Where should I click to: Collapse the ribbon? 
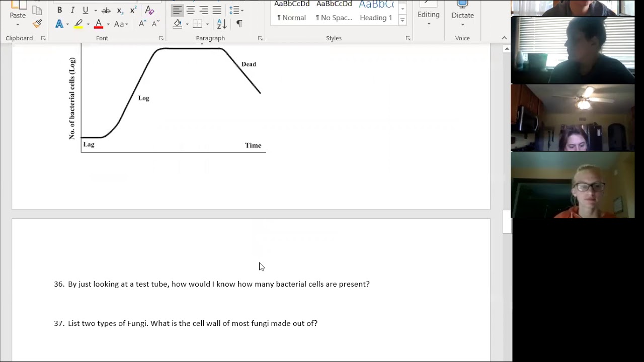504,38
